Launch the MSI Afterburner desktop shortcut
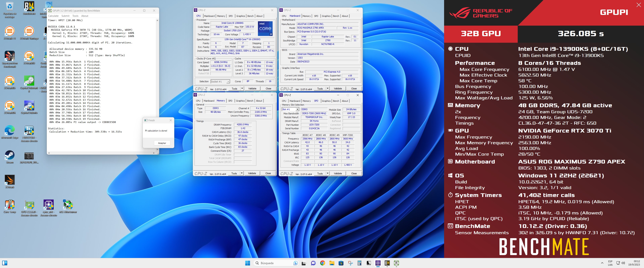 point(68,206)
